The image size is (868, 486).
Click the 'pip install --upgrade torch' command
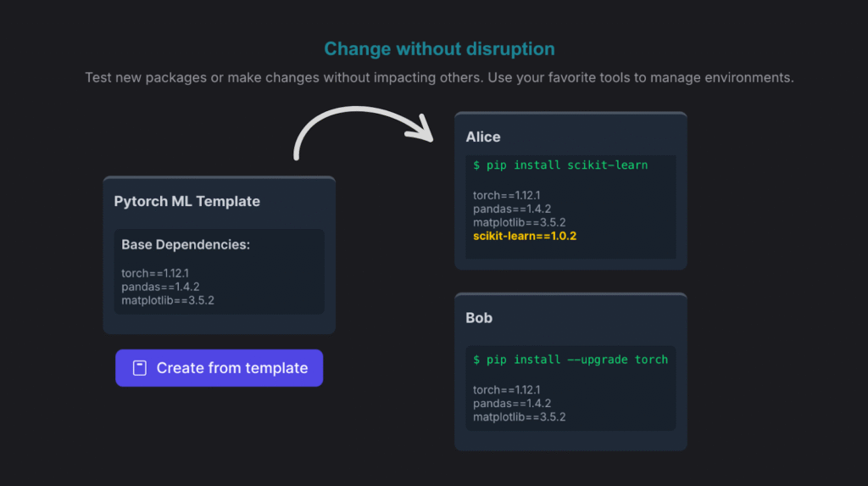click(570, 360)
